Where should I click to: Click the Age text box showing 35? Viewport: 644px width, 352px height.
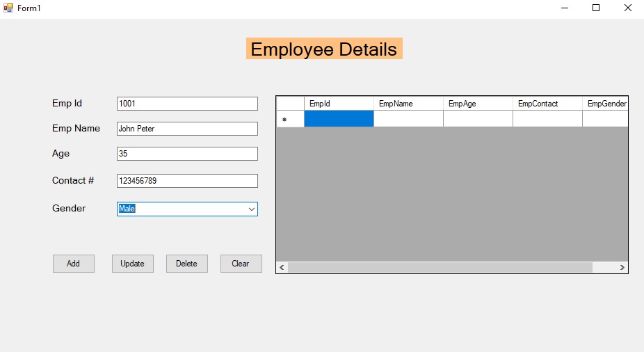(x=187, y=154)
